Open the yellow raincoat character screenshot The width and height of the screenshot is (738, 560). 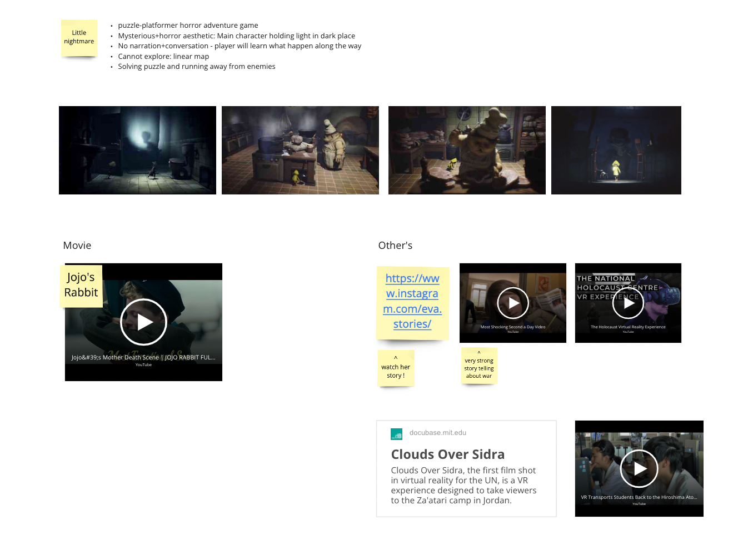tap(616, 150)
